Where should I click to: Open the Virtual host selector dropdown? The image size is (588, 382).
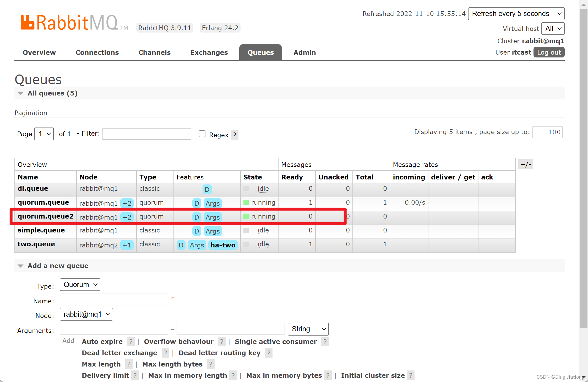click(x=553, y=29)
